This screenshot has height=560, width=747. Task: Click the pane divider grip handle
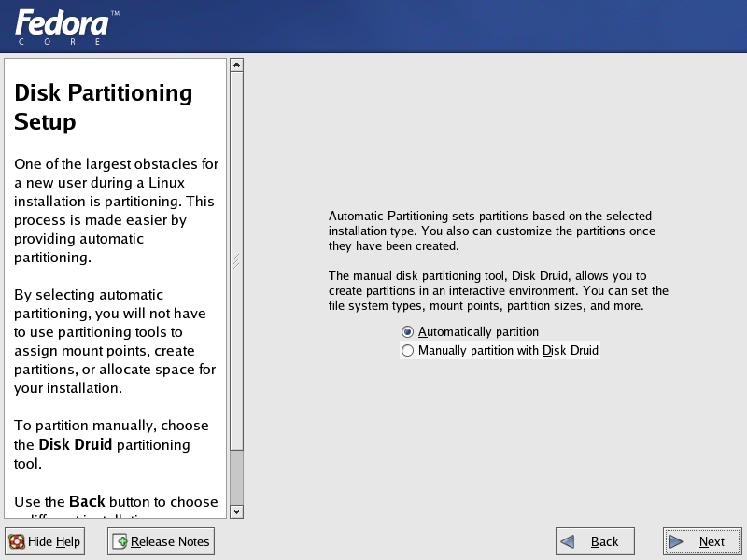tap(236, 261)
